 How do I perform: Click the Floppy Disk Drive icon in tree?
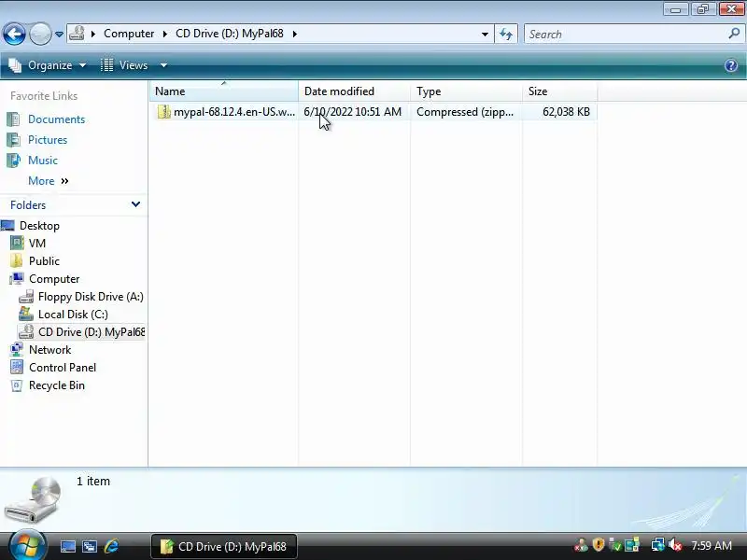pos(26,297)
